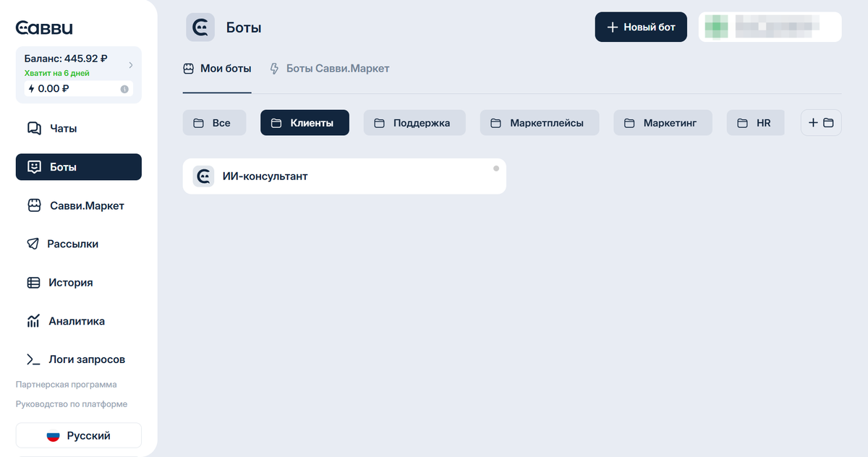Open the Русский language selector
Viewport: 868px width, 457px height.
pos(78,435)
